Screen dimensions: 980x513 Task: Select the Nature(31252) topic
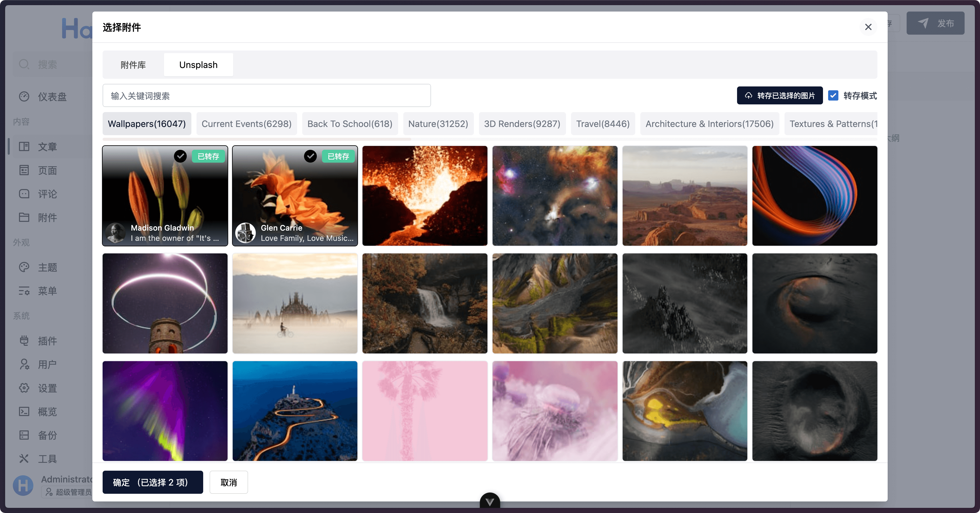tap(438, 124)
